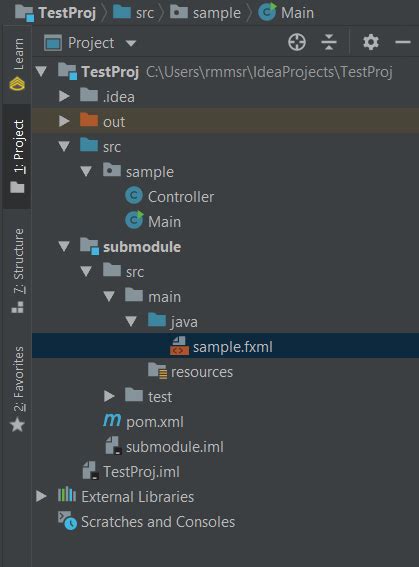Expand the External Libraries node arrow
The height and width of the screenshot is (567, 419).
41,496
